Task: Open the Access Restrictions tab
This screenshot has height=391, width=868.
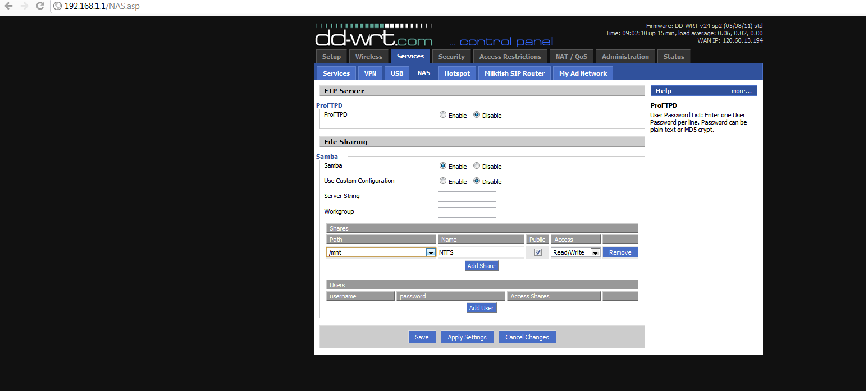Action: pos(510,57)
